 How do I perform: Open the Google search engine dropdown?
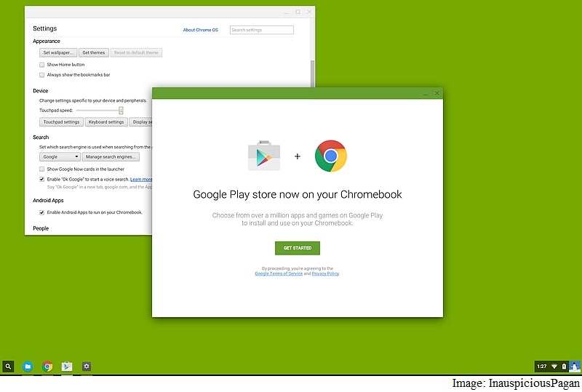click(60, 157)
